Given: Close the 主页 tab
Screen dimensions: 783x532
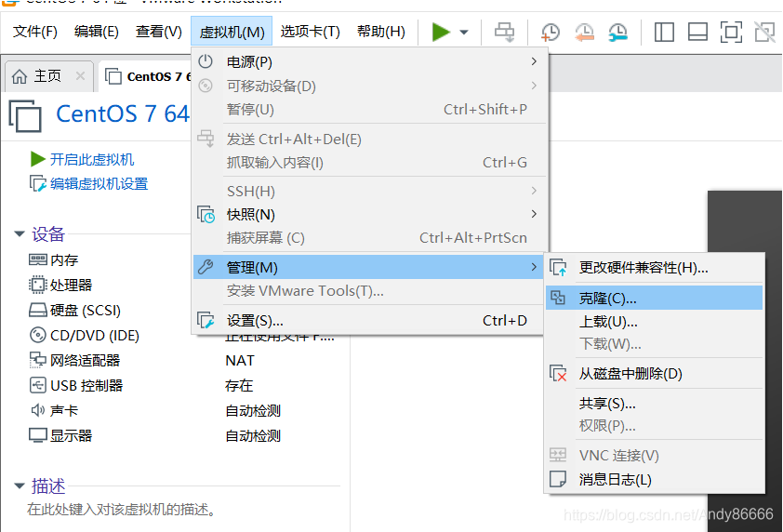Looking at the screenshot, I should click(80, 76).
